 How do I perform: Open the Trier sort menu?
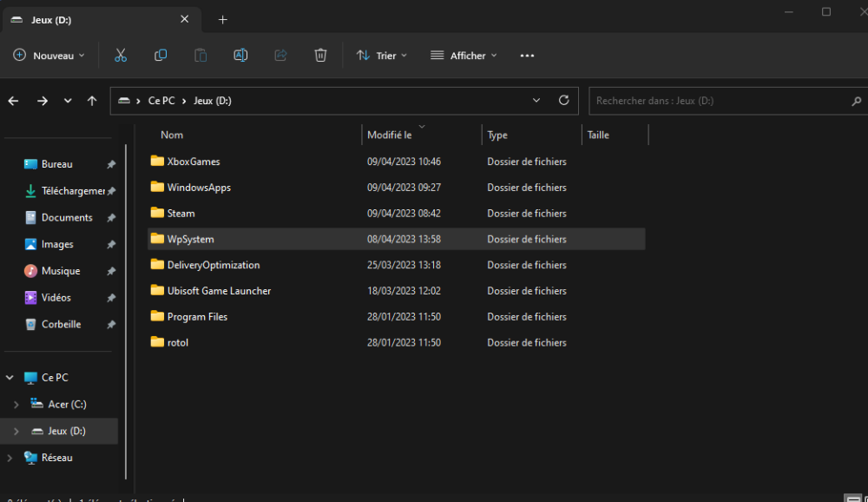coord(381,56)
